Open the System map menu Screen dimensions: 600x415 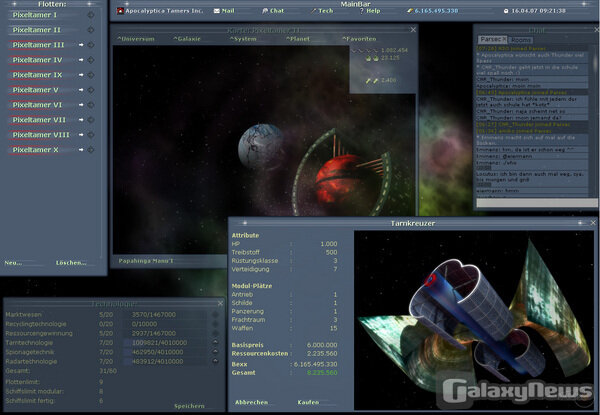point(243,39)
